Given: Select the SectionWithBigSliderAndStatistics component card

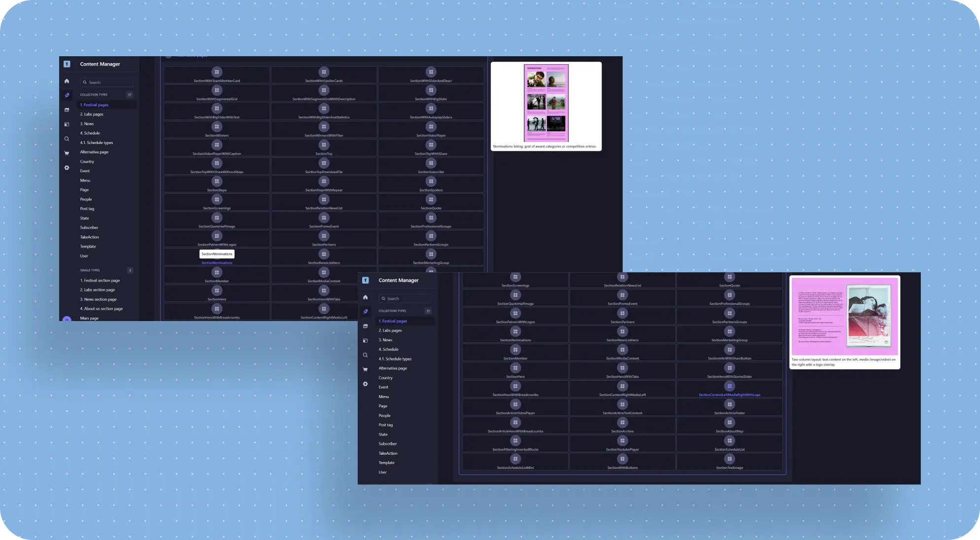Looking at the screenshot, I should (x=324, y=111).
